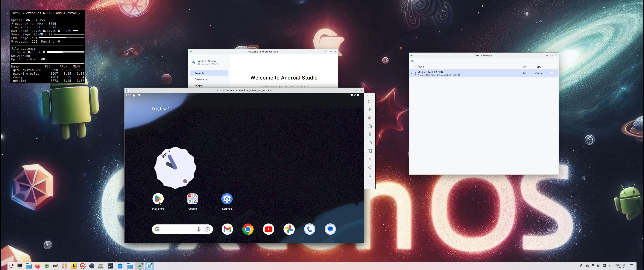Select Customize in Android Studio welcome sidebar
Viewport: 644px width, 270px height.
click(209, 79)
